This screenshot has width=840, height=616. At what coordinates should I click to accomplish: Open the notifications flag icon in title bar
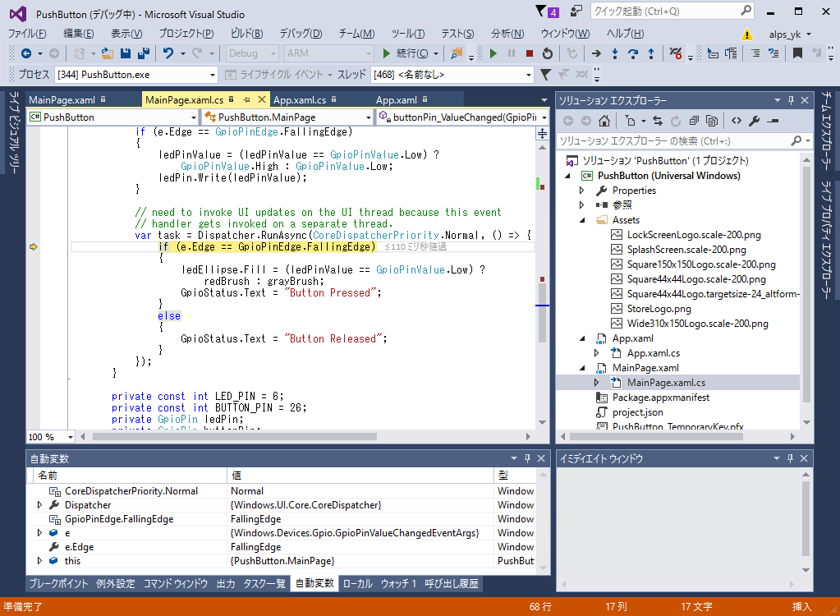pos(546,11)
